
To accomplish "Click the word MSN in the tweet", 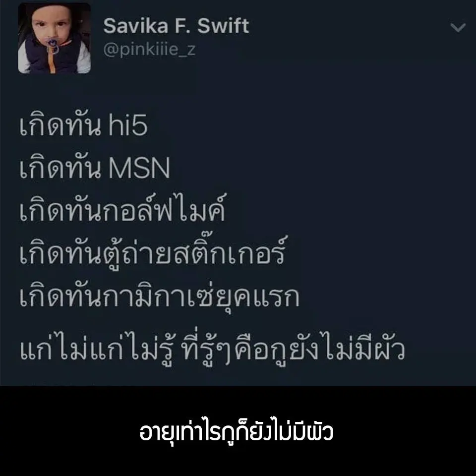I will [139, 168].
